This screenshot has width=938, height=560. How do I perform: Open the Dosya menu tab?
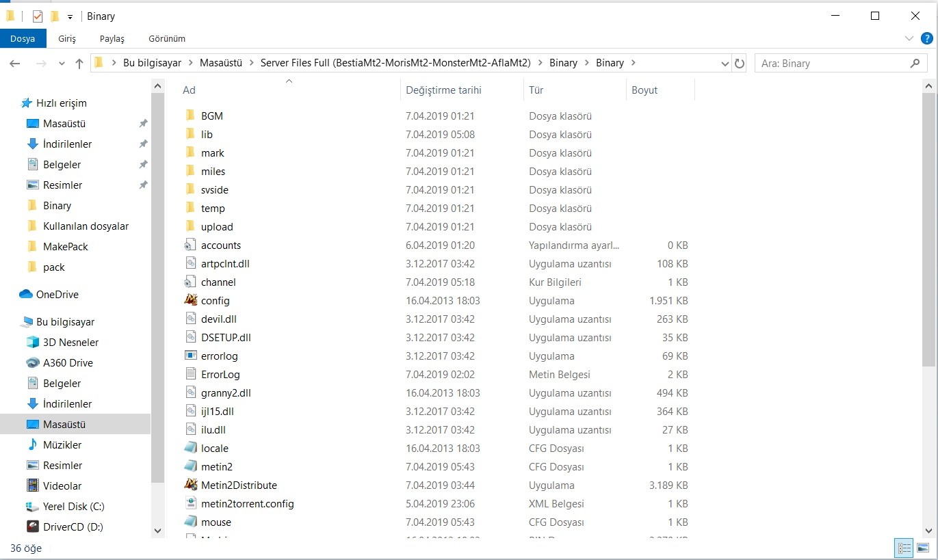(23, 38)
